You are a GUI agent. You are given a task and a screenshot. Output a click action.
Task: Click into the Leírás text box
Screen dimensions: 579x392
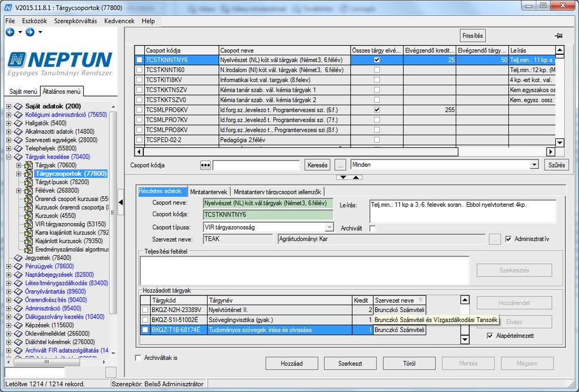point(463,211)
